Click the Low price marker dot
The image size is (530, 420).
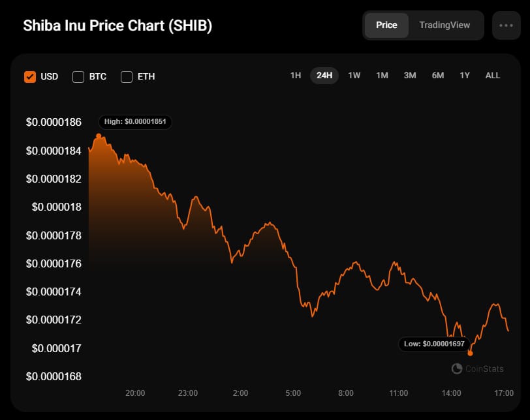(x=470, y=353)
